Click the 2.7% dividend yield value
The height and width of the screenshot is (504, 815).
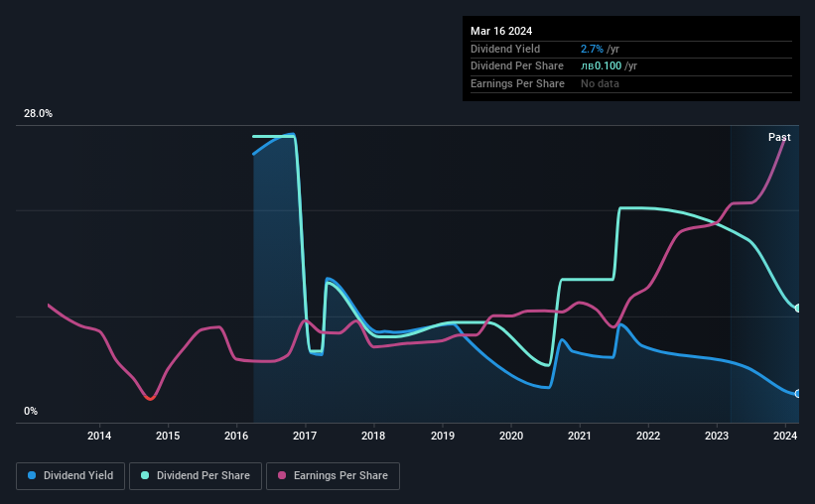pyautogui.click(x=592, y=49)
